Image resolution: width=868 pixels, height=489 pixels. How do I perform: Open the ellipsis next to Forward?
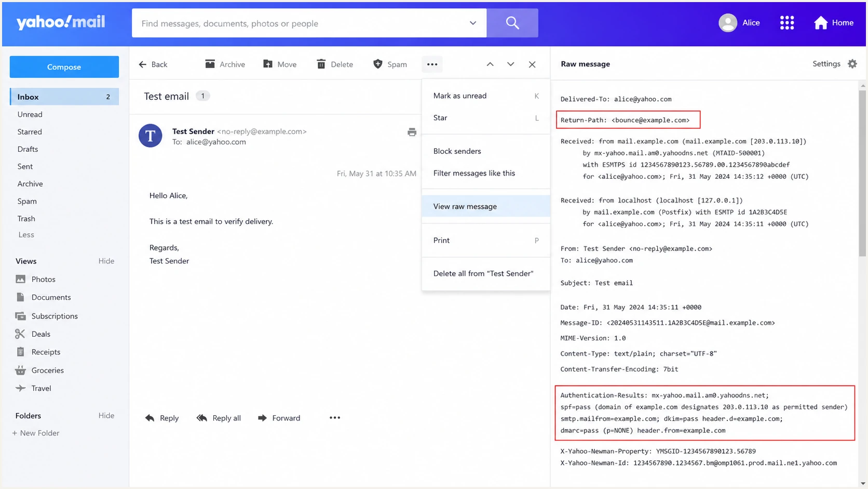335,418
